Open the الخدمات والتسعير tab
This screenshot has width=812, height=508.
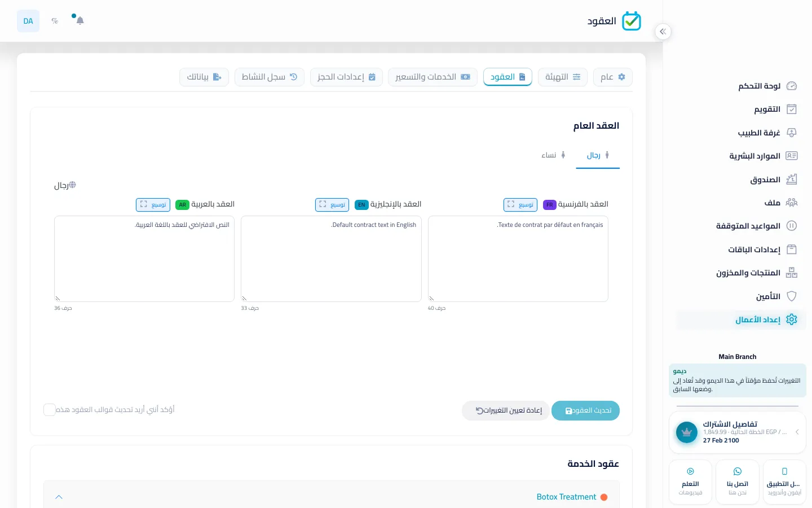point(433,77)
